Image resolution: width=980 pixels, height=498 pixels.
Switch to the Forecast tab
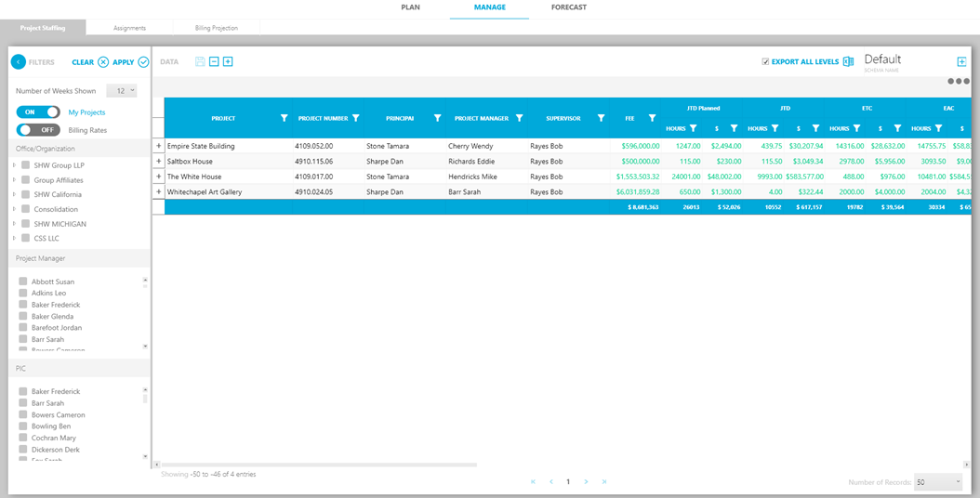[568, 7]
